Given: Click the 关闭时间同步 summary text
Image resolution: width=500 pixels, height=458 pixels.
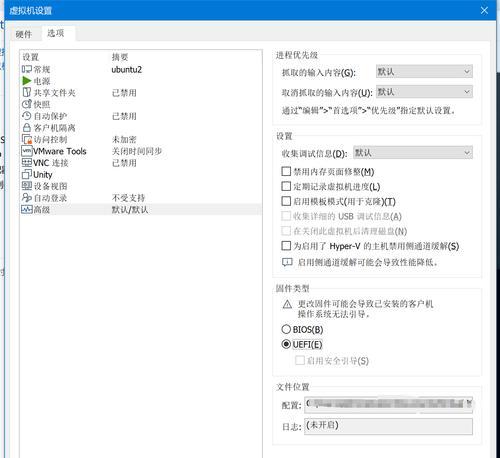Looking at the screenshot, I should [137, 151].
